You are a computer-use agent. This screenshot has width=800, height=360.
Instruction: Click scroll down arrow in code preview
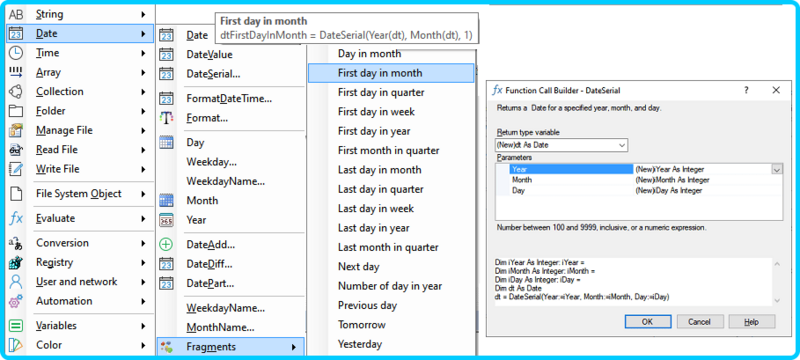click(777, 301)
